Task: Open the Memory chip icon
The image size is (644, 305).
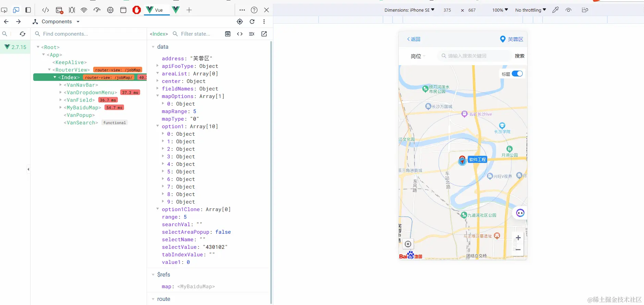Action: [110, 10]
